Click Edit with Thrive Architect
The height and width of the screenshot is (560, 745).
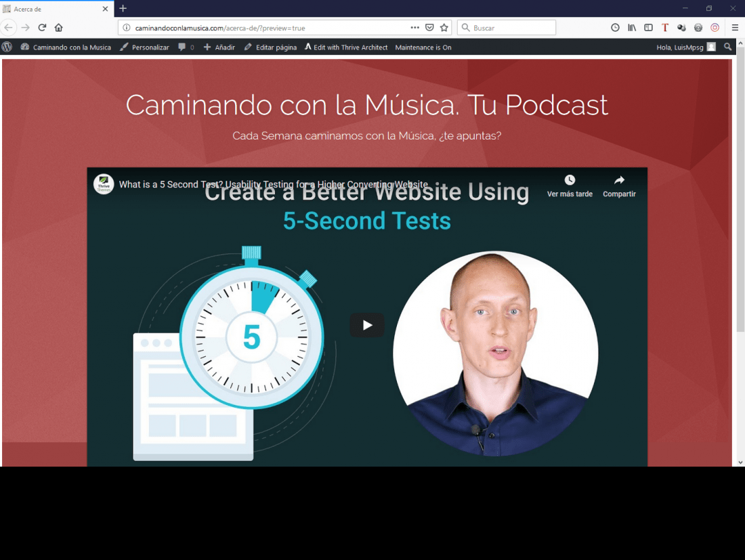(346, 47)
